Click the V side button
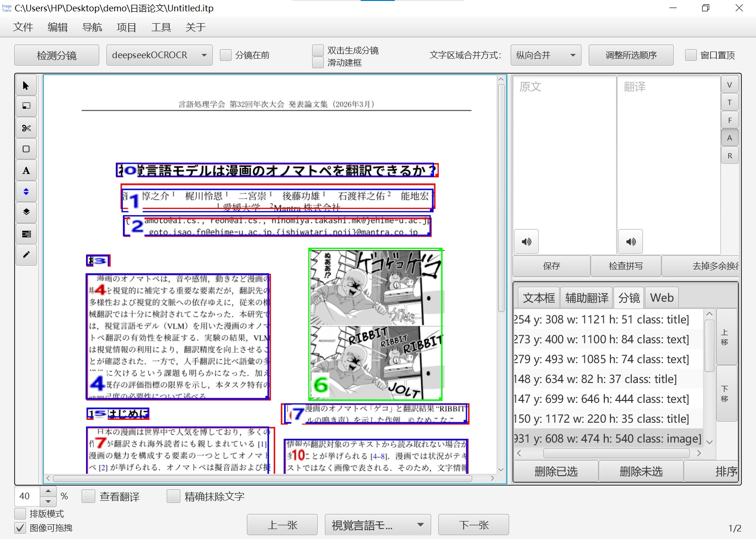This screenshot has width=756, height=539. point(730,85)
